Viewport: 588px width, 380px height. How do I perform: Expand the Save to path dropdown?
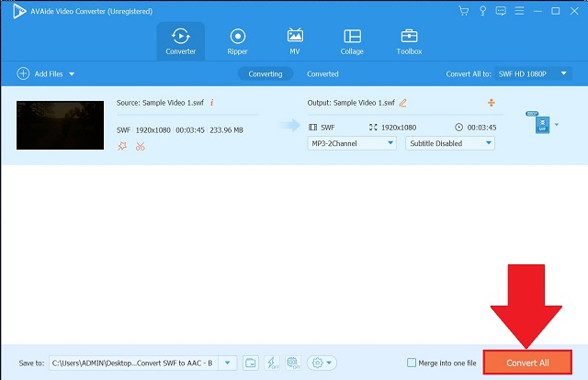click(x=228, y=363)
